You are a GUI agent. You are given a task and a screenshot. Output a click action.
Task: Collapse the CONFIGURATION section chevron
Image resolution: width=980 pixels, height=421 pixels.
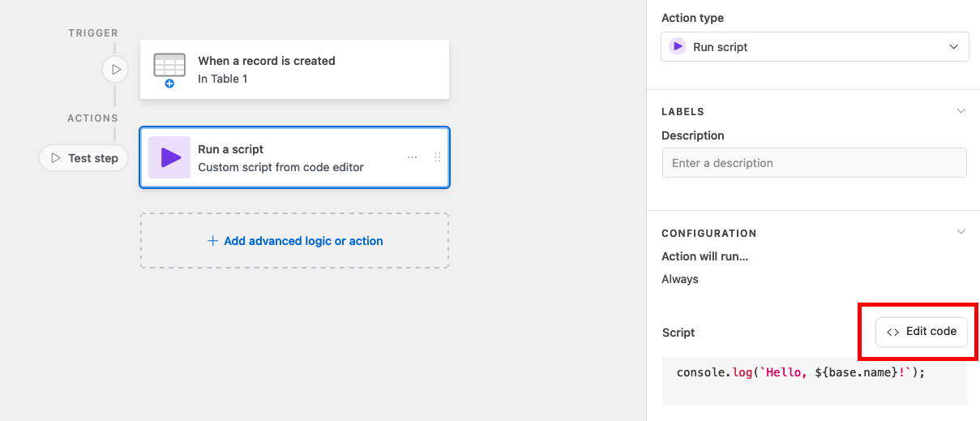click(961, 232)
